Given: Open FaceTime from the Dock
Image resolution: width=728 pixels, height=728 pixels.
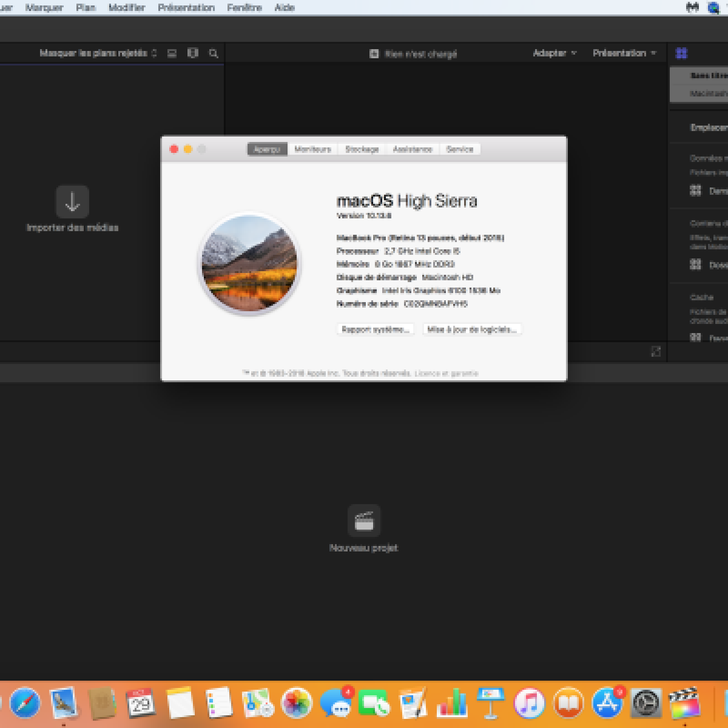Looking at the screenshot, I should pyautogui.click(x=374, y=703).
